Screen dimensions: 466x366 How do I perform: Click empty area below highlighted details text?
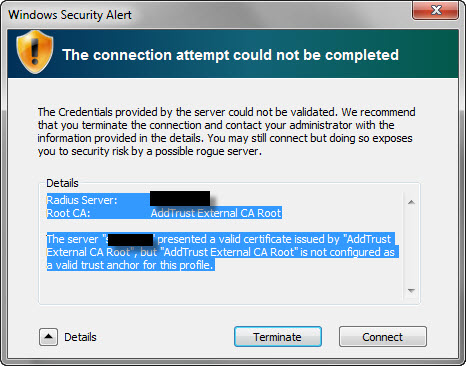click(x=223, y=287)
